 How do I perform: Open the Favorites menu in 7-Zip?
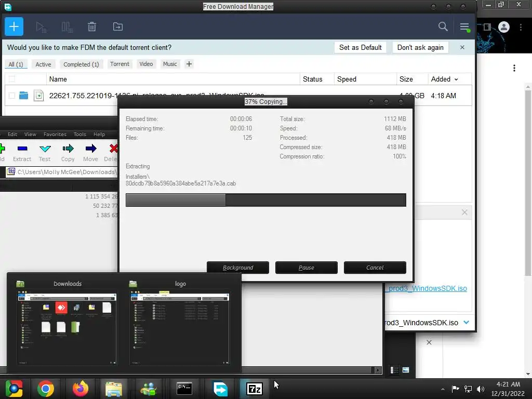click(x=55, y=135)
